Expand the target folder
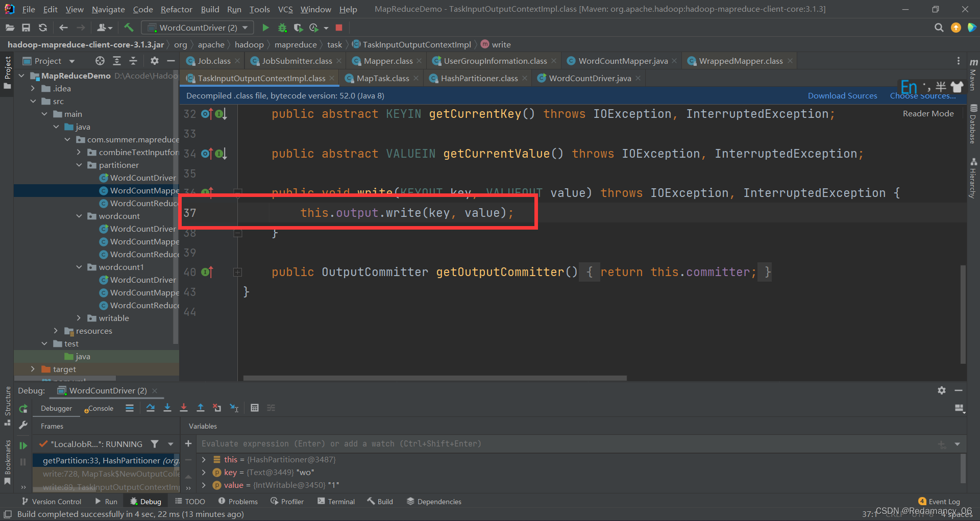The width and height of the screenshot is (980, 521). [x=33, y=369]
